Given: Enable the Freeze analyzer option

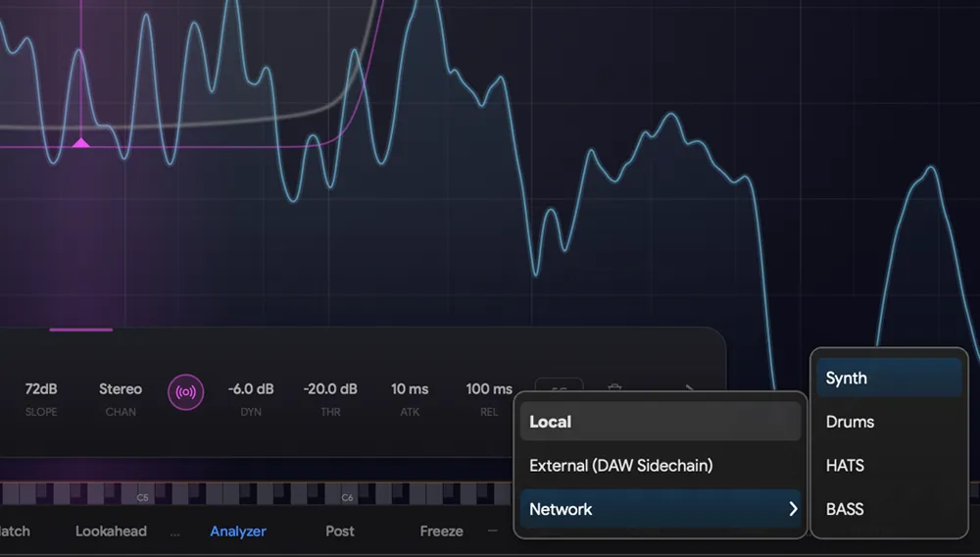Looking at the screenshot, I should [441, 532].
